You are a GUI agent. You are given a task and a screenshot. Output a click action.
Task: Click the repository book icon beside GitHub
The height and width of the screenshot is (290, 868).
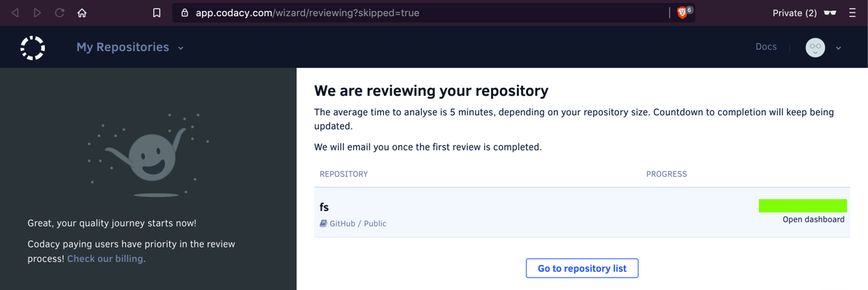323,224
